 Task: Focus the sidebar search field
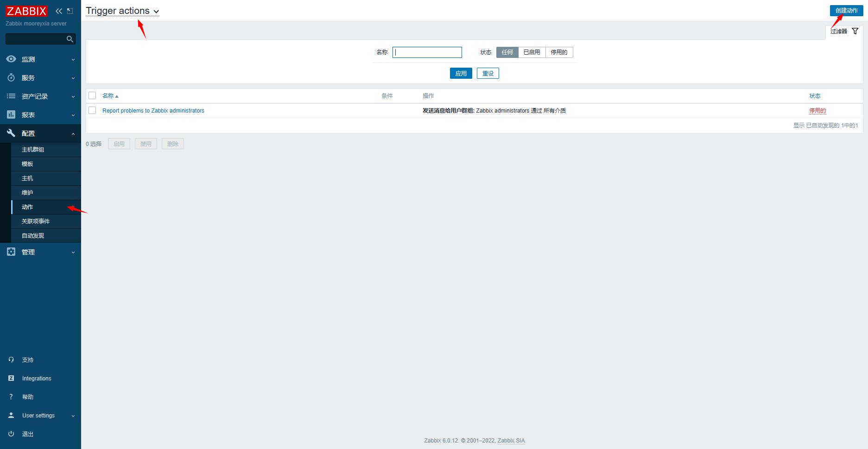[40, 39]
